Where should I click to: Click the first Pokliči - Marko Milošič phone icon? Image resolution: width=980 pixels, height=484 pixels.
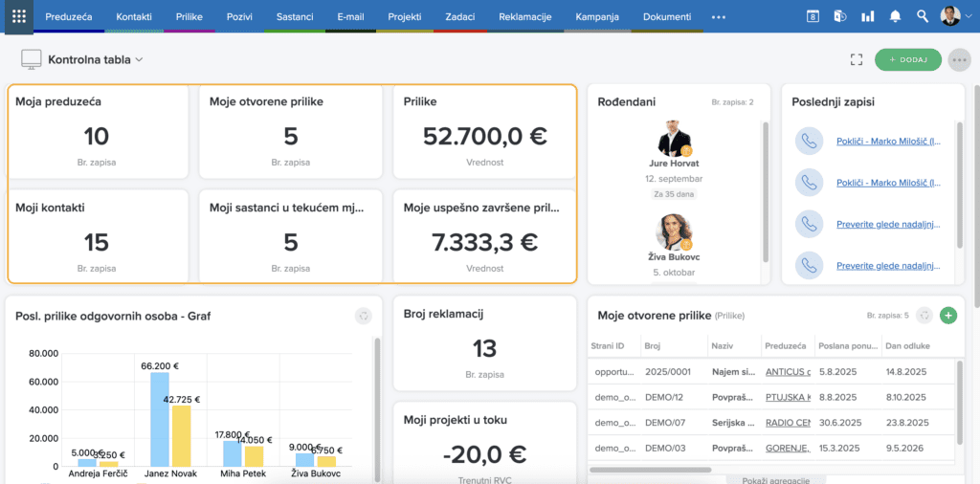click(809, 142)
